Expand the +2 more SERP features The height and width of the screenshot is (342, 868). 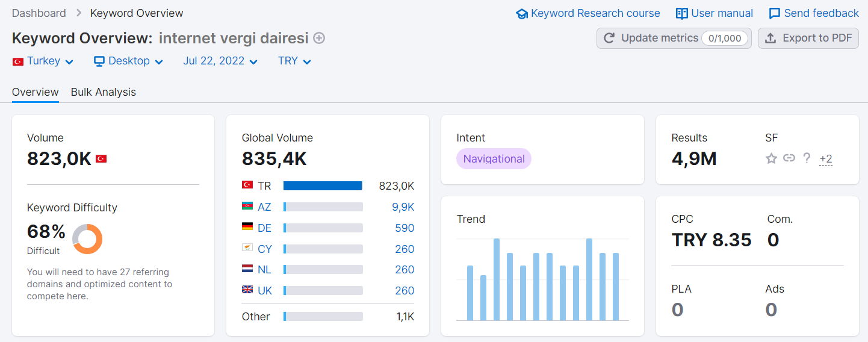[x=826, y=159]
